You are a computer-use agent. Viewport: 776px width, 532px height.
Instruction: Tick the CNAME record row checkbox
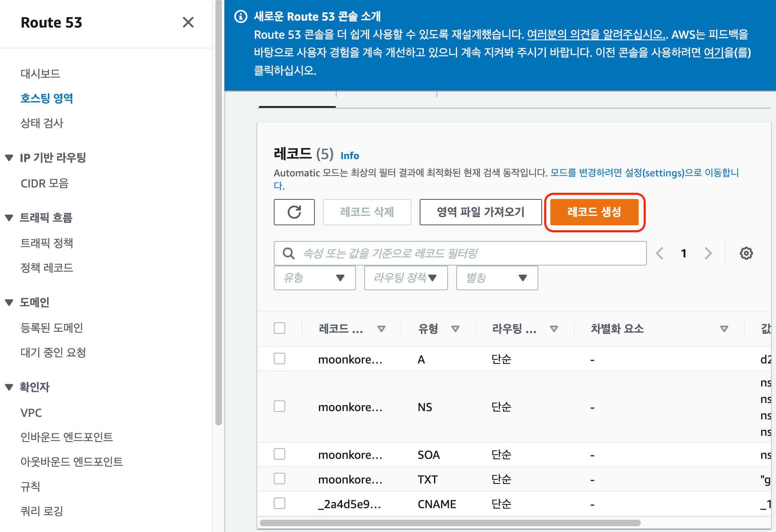coord(279,503)
